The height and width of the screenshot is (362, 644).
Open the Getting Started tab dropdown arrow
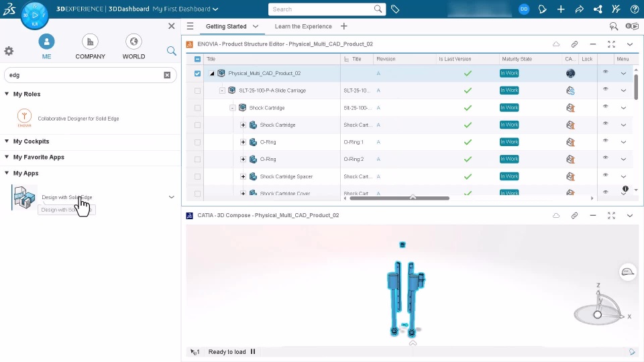[x=256, y=26]
